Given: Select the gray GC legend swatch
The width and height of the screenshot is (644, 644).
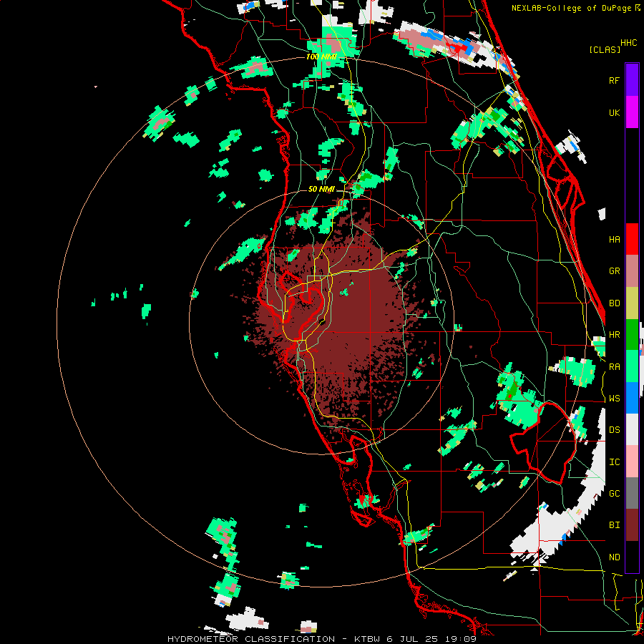Looking at the screenshot, I should pyautogui.click(x=632, y=493).
